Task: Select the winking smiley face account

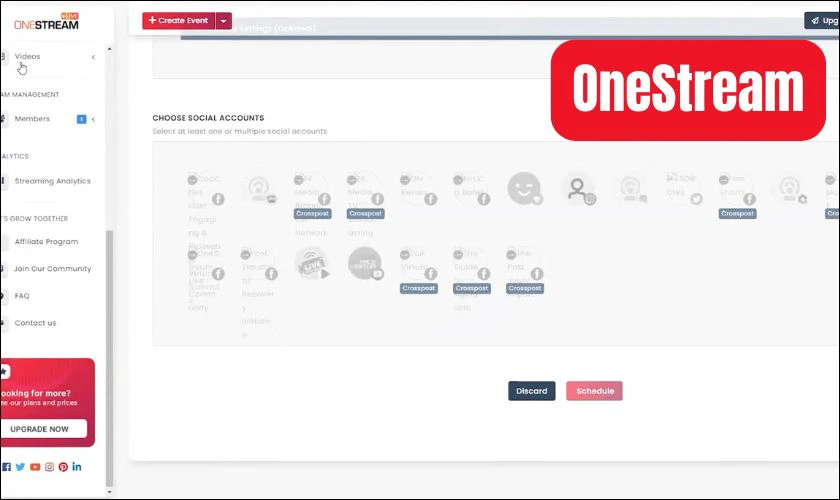Action: coord(524,188)
